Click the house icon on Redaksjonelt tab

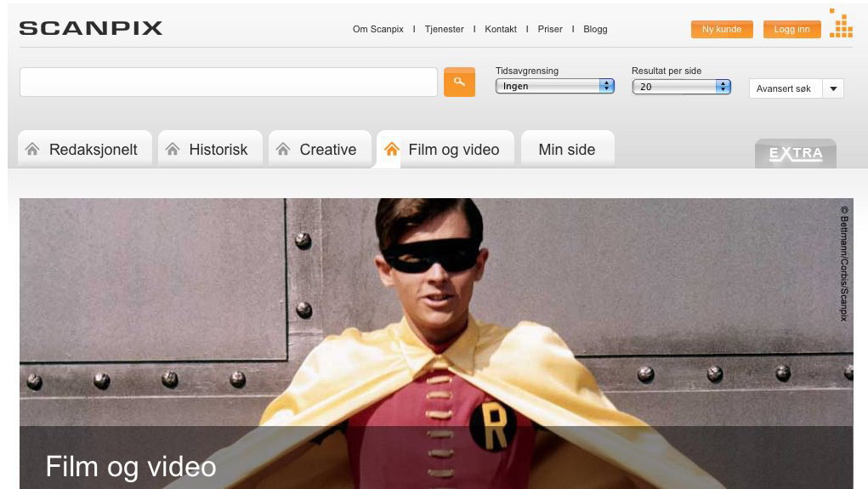click(x=32, y=149)
